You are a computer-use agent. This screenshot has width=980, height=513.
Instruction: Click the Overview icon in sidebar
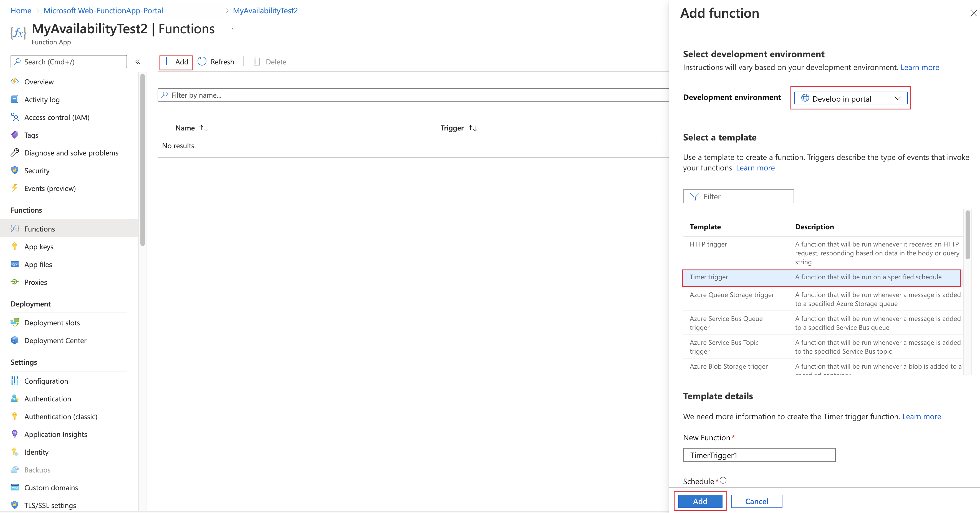[x=14, y=81]
